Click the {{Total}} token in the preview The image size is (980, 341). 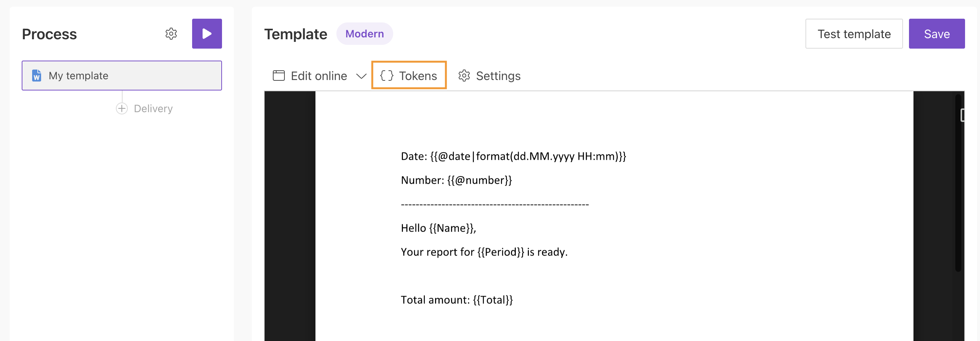[493, 299]
